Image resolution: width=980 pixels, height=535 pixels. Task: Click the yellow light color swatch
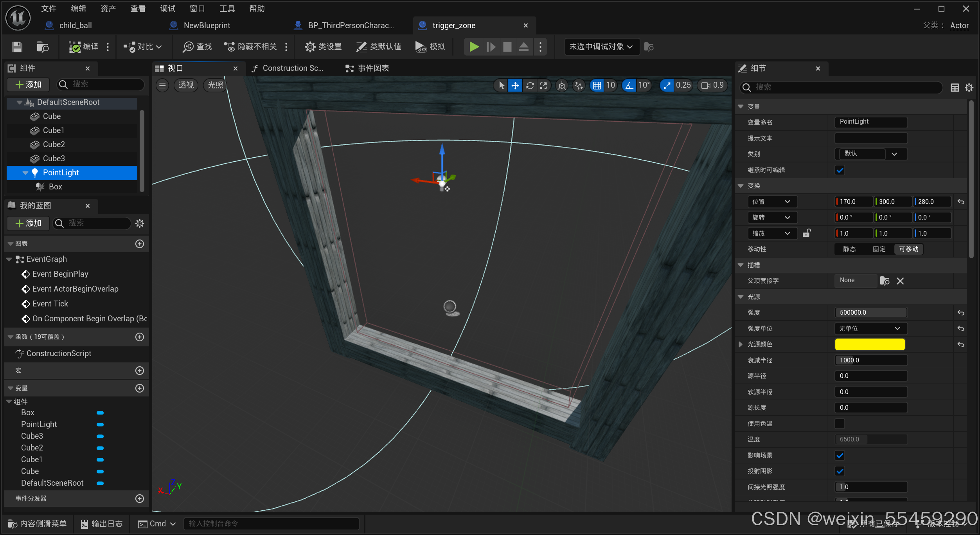click(870, 344)
